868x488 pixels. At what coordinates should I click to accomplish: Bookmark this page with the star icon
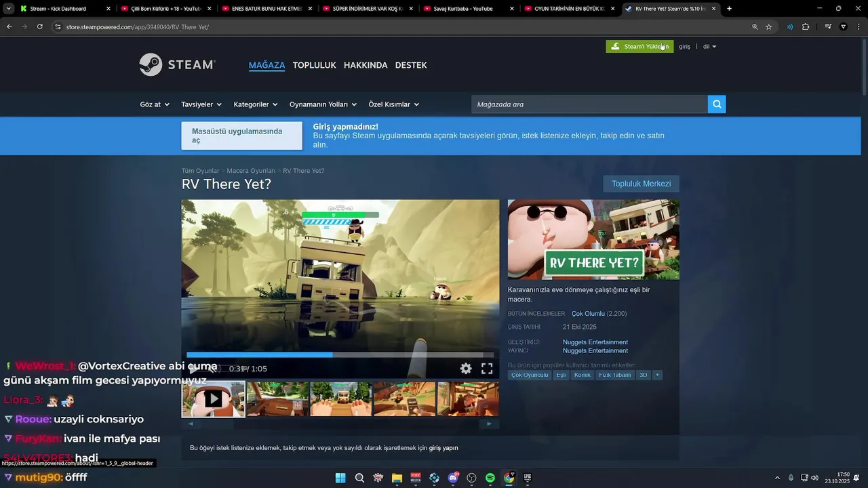(x=769, y=27)
